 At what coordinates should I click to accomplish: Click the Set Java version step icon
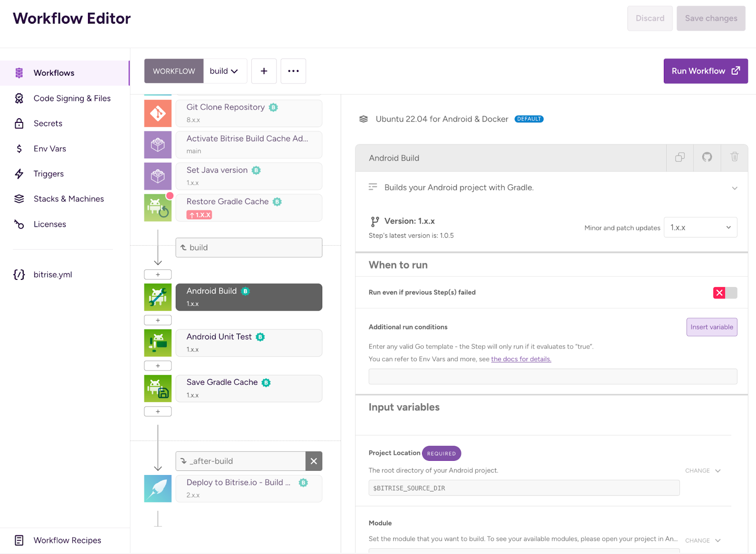pyautogui.click(x=158, y=176)
